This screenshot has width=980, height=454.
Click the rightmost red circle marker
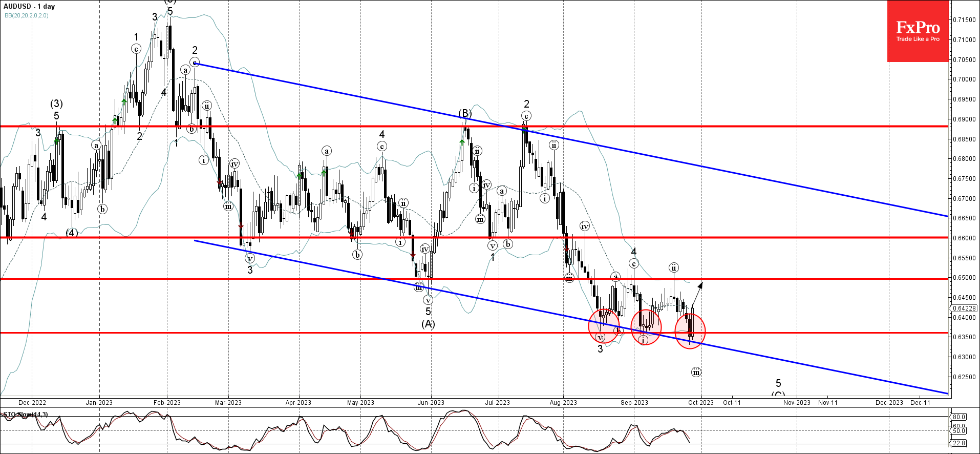point(690,332)
